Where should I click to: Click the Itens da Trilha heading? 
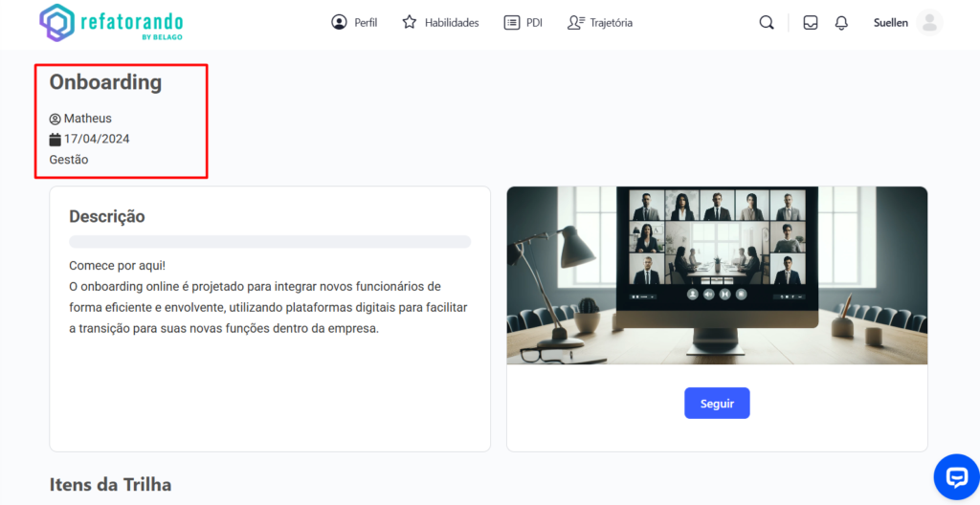[x=110, y=485]
